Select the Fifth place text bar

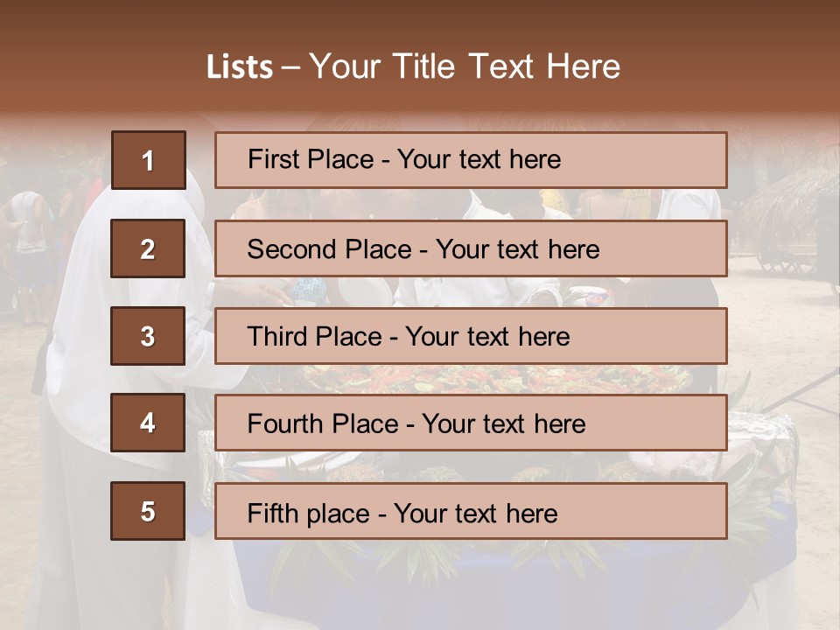coord(471,511)
